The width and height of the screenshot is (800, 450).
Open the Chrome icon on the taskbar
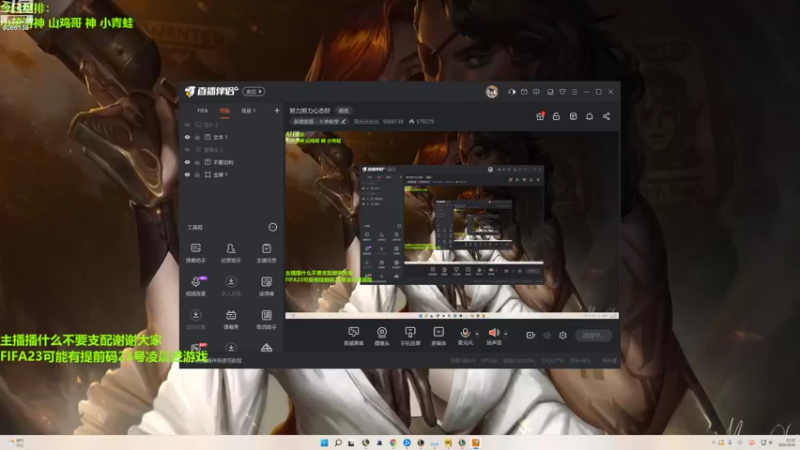coord(393,442)
